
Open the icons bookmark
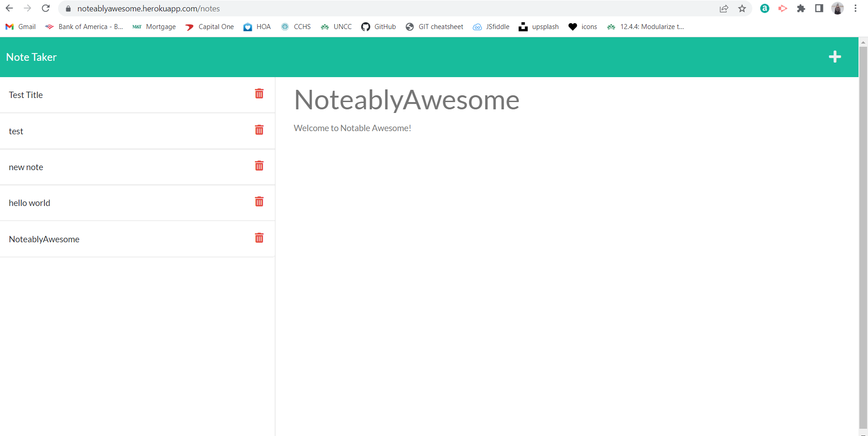coord(583,27)
